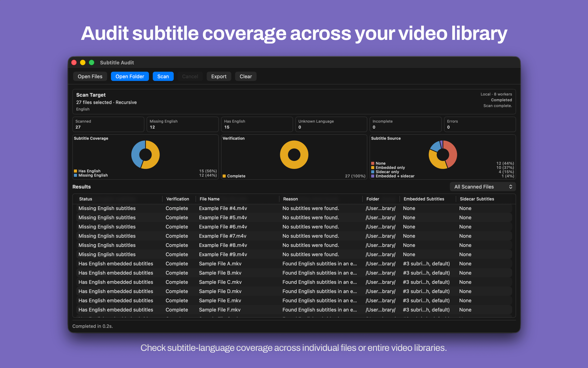Screen dimensions: 588x368
Task: Select the Example File #6.m4v row
Action: click(x=294, y=227)
